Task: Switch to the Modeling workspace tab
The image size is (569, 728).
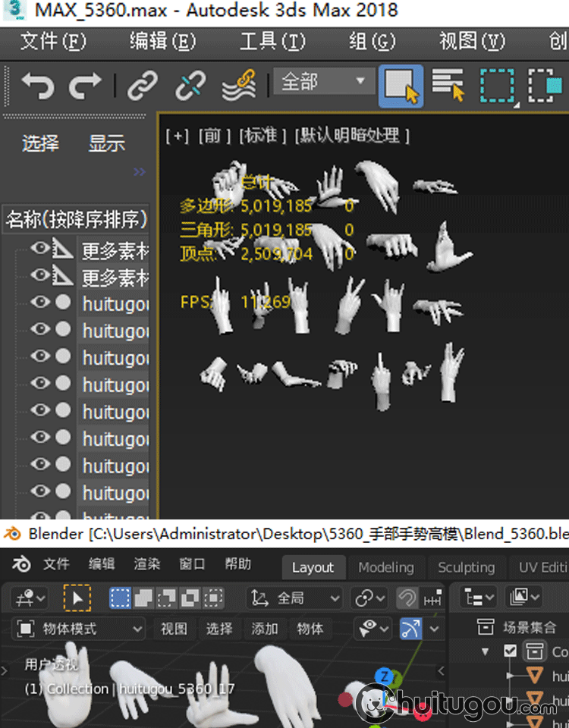Action: [x=386, y=567]
